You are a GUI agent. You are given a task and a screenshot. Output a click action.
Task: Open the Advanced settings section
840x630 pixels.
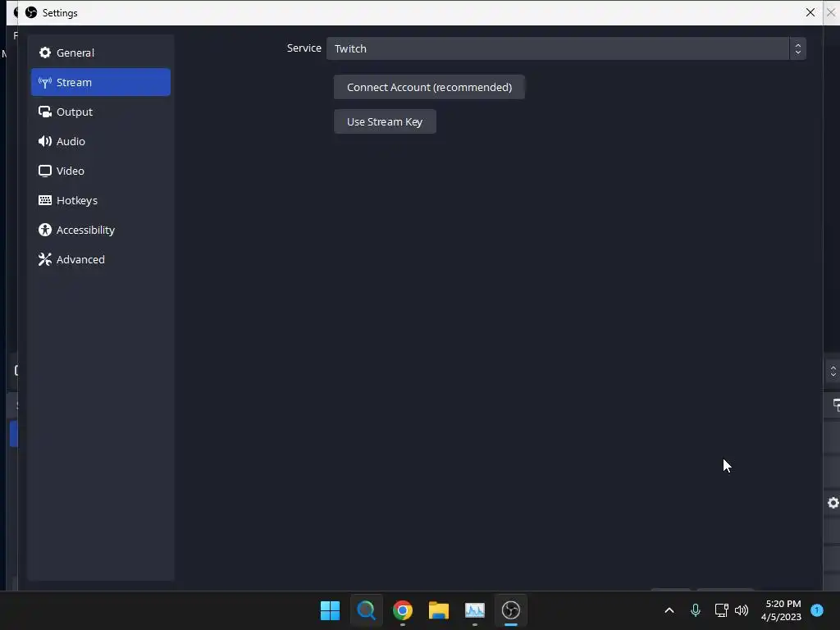pyautogui.click(x=101, y=258)
